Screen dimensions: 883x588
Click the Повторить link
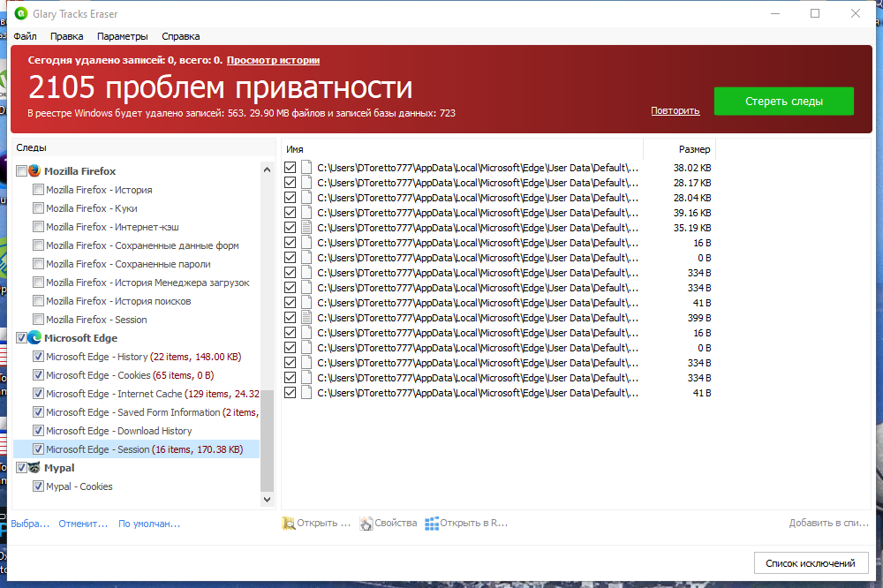(x=675, y=110)
